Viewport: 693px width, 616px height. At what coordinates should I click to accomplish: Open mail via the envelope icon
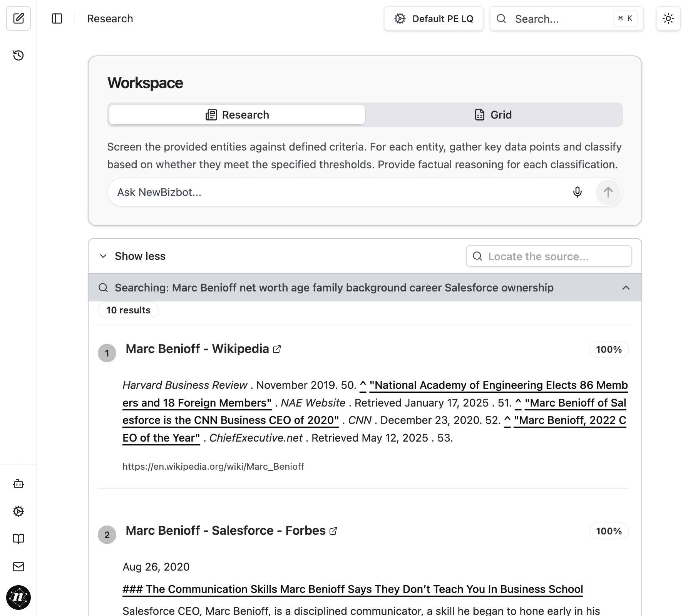tap(18, 567)
